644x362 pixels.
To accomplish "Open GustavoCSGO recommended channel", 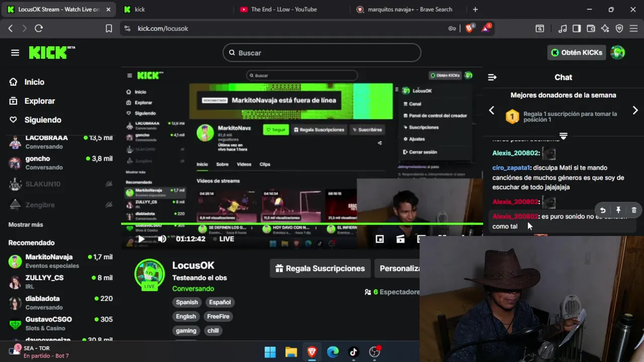I will pyautogui.click(x=60, y=323).
